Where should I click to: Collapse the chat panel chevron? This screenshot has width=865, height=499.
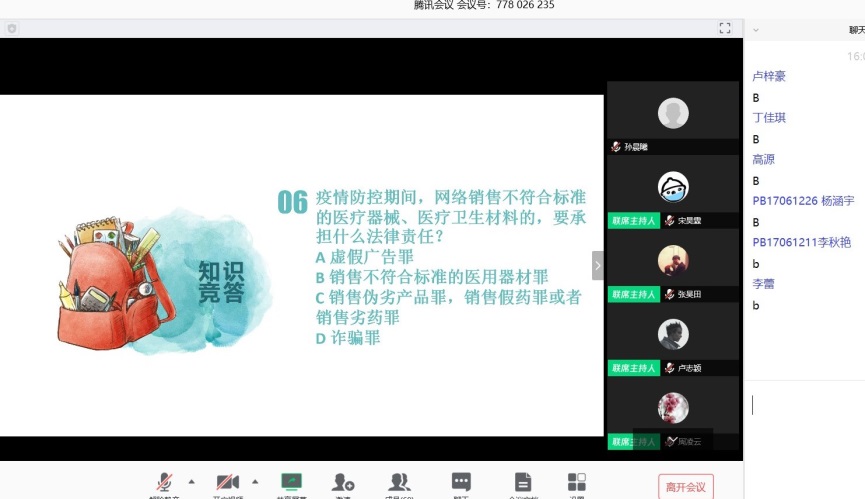click(x=756, y=30)
